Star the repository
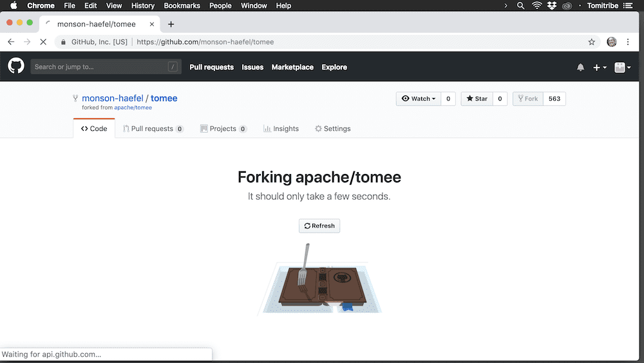This screenshot has width=644, height=363. pyautogui.click(x=477, y=99)
